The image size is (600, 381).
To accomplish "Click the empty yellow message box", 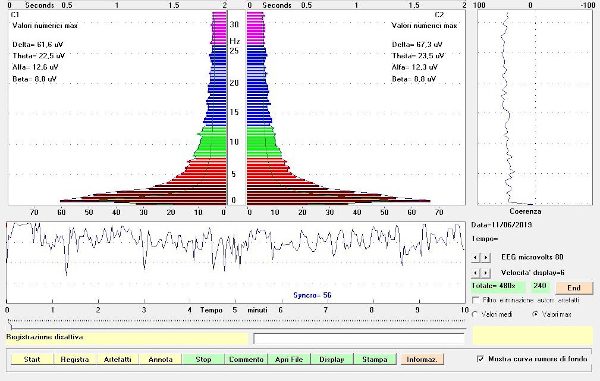I will coord(533,335).
